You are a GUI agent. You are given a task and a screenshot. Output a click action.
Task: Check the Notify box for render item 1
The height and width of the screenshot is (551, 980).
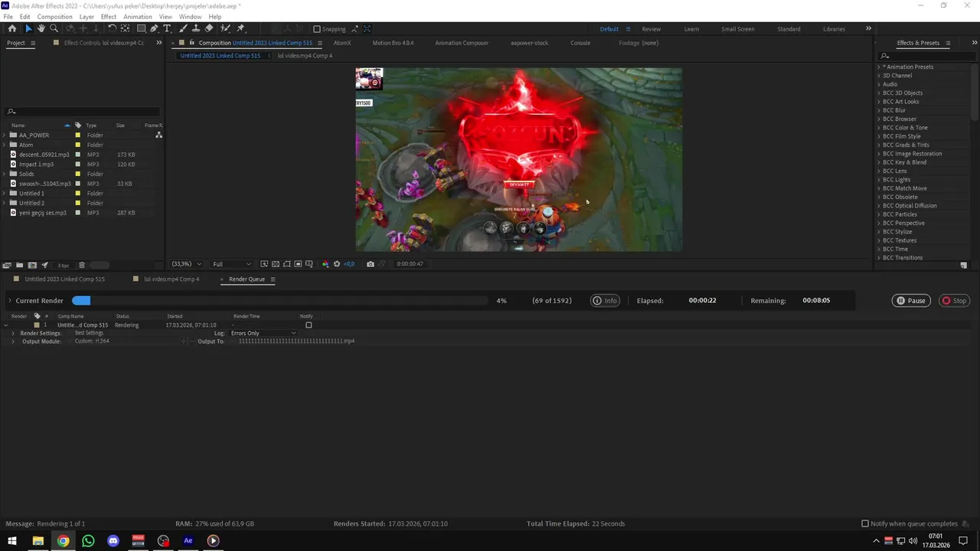309,325
